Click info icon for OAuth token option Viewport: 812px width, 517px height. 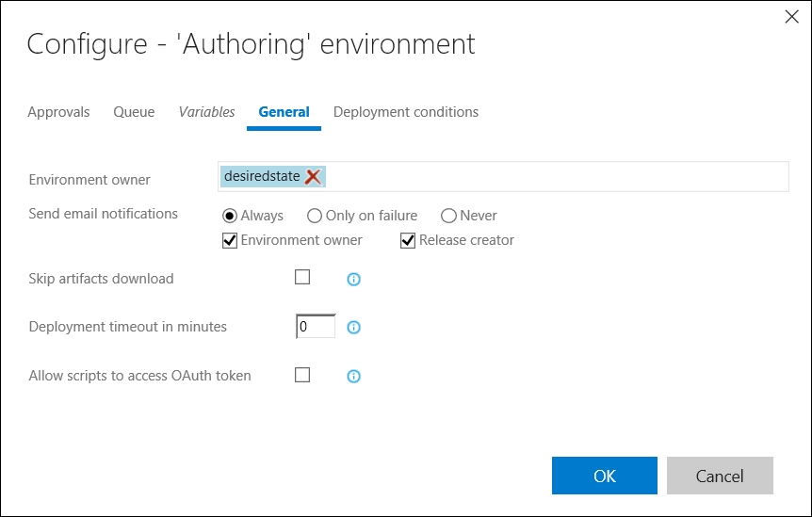click(x=354, y=376)
